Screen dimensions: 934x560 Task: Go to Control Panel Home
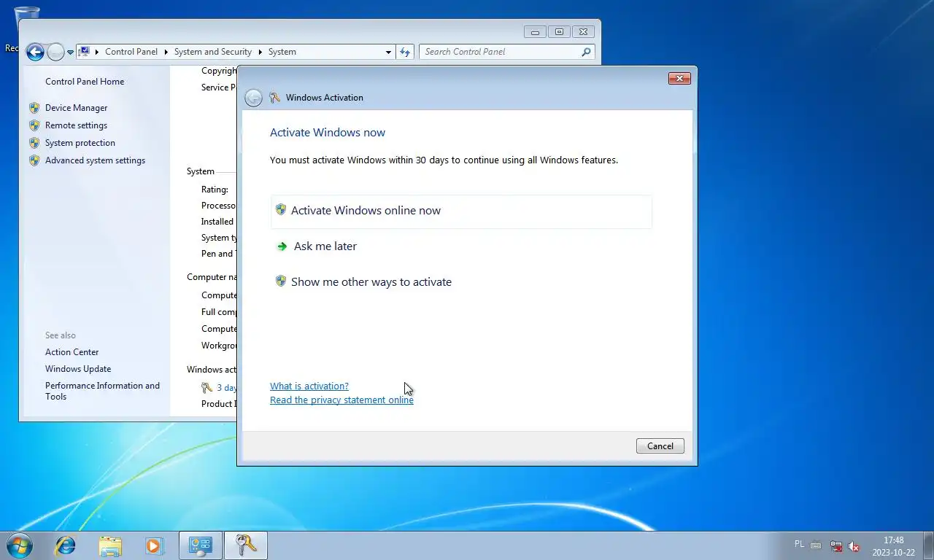click(x=85, y=82)
